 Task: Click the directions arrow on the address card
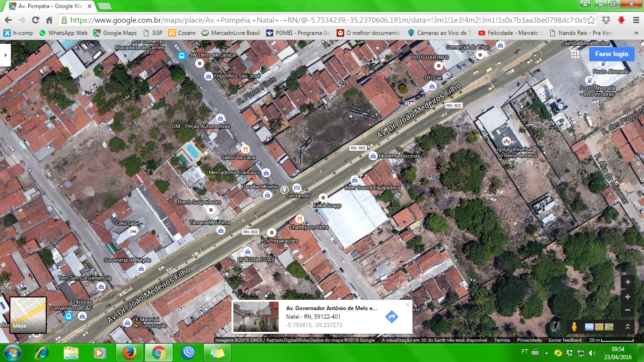click(x=392, y=316)
